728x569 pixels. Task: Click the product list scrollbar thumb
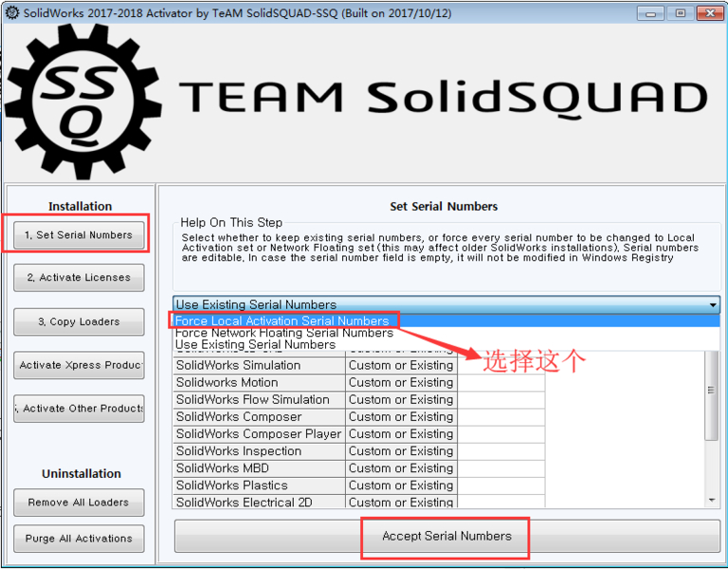point(711,395)
